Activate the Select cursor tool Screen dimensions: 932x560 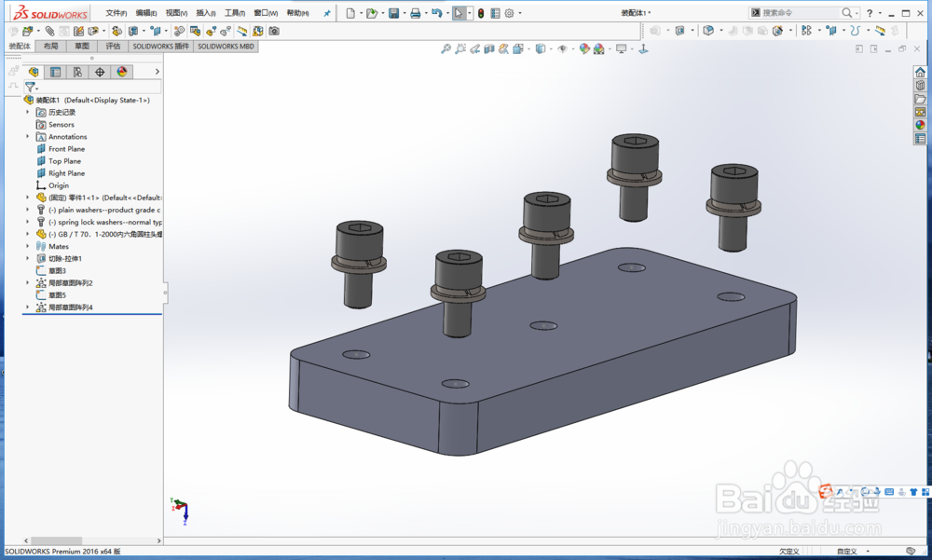459,13
